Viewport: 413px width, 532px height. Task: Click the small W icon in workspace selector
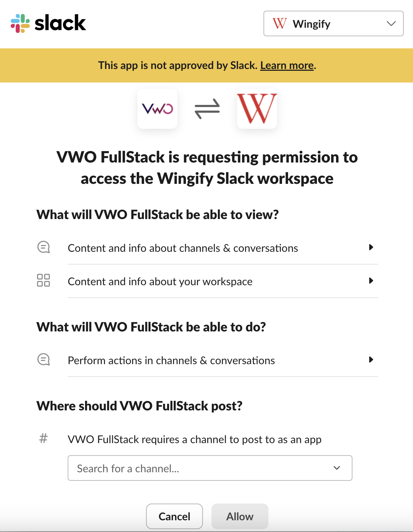[279, 23]
